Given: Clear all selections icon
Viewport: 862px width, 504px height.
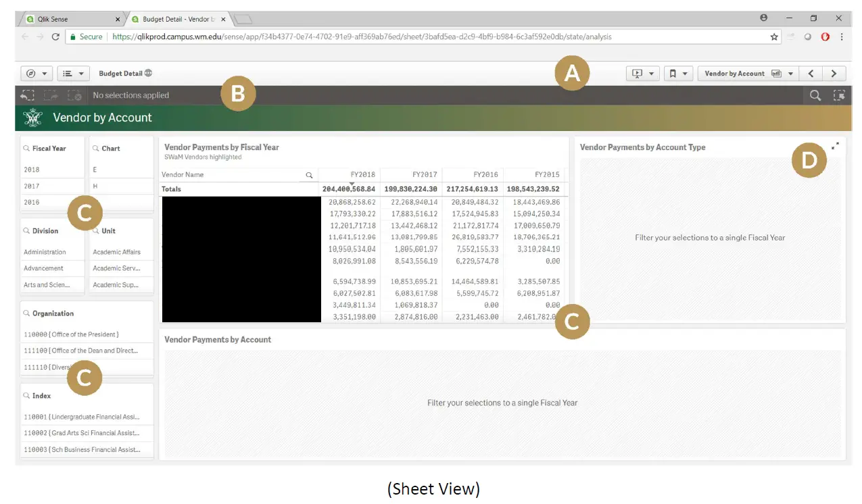Looking at the screenshot, I should (74, 95).
